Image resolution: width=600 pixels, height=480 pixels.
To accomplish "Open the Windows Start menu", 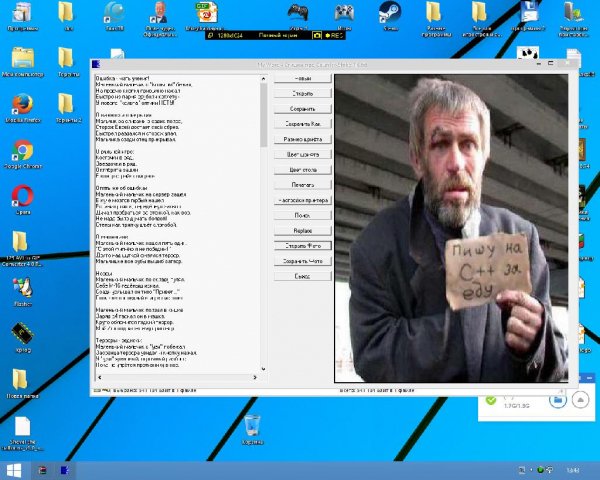I will [14, 470].
